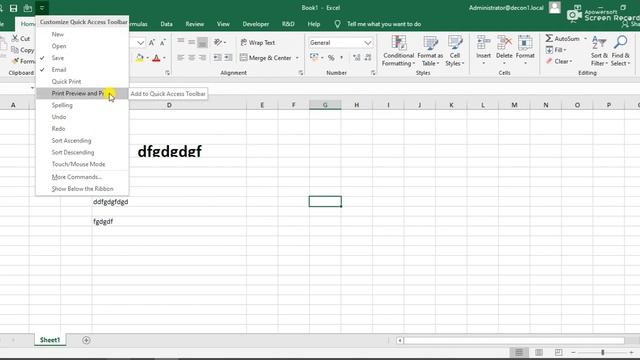This screenshot has height=360, width=640.
Task: Enable Redo in the customize menu
Action: pyautogui.click(x=82, y=129)
